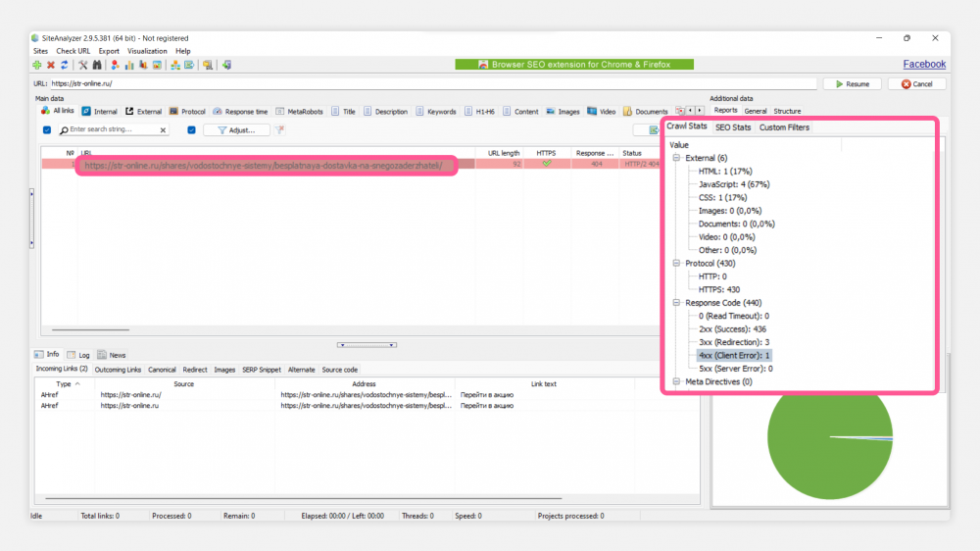The width and height of the screenshot is (980, 551).
Task: Click the sitemap hierarchy icon in toolbar
Action: (175, 65)
